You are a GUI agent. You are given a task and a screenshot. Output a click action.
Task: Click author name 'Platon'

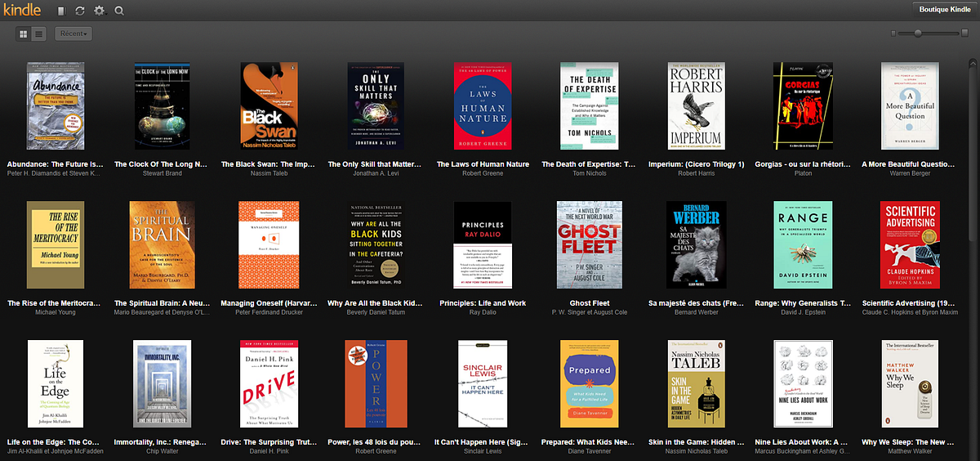pyautogui.click(x=803, y=174)
